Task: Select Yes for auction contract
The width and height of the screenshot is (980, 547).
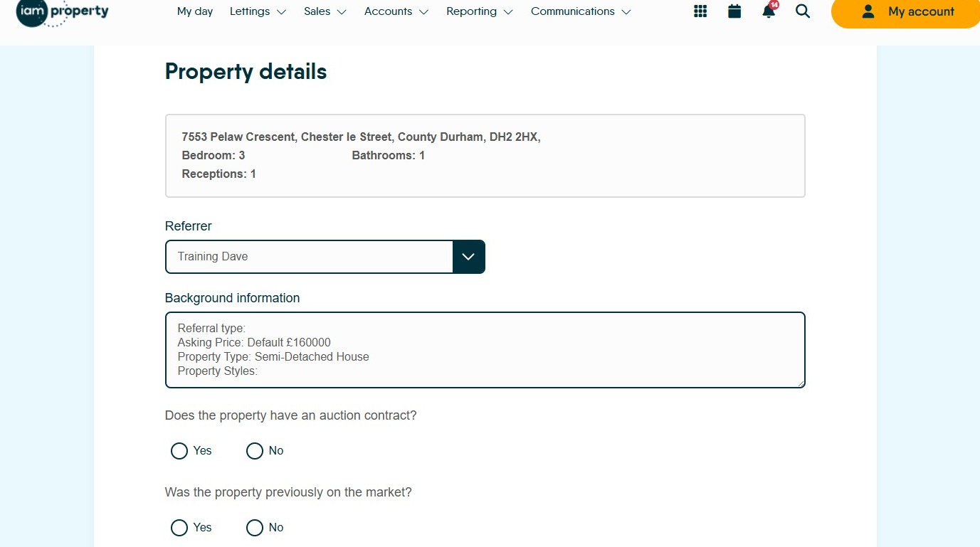Action: tap(179, 451)
